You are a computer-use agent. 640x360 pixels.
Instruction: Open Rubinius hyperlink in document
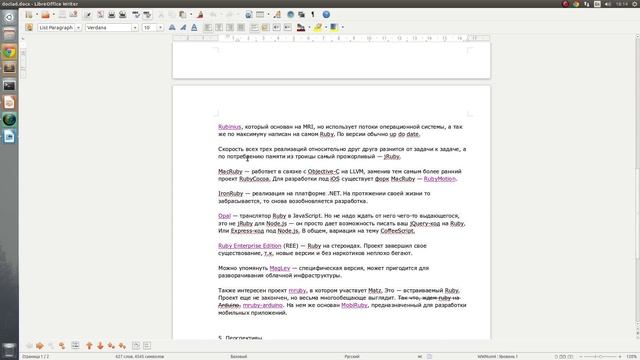[229, 127]
